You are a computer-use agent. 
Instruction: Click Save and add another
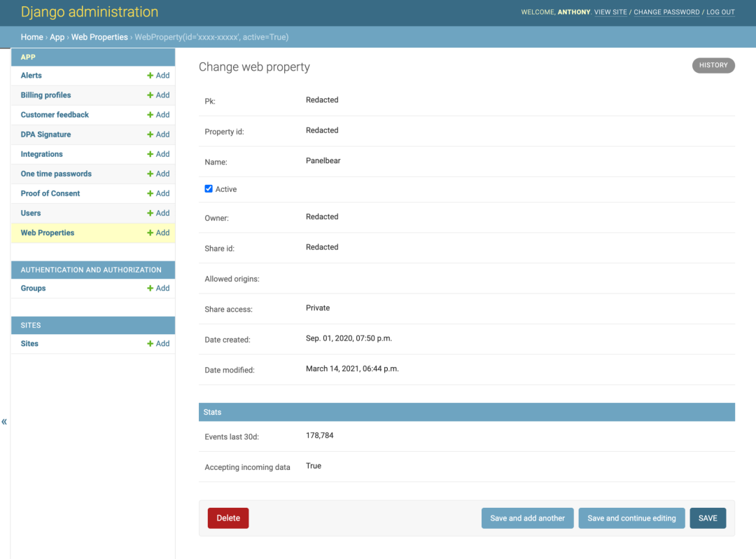tap(528, 518)
